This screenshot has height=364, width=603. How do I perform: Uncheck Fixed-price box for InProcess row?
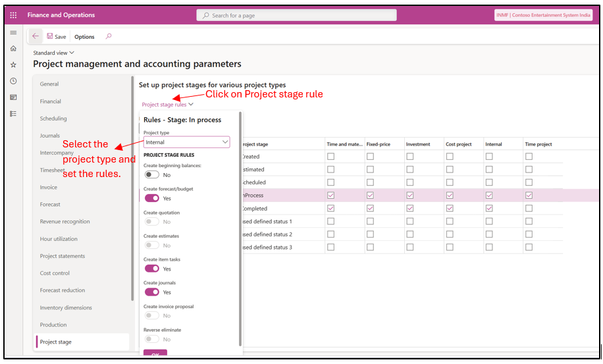point(371,195)
